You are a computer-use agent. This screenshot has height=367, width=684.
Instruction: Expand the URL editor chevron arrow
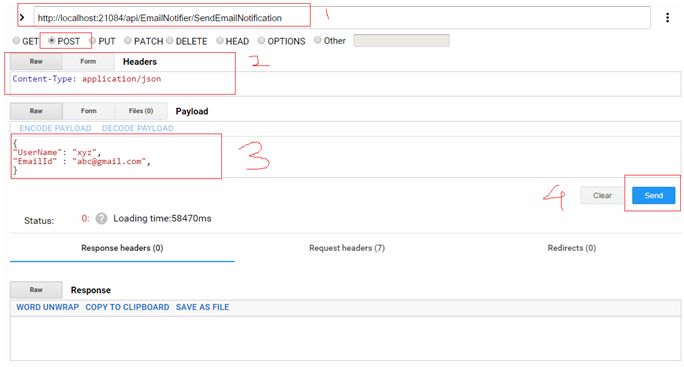pos(22,18)
